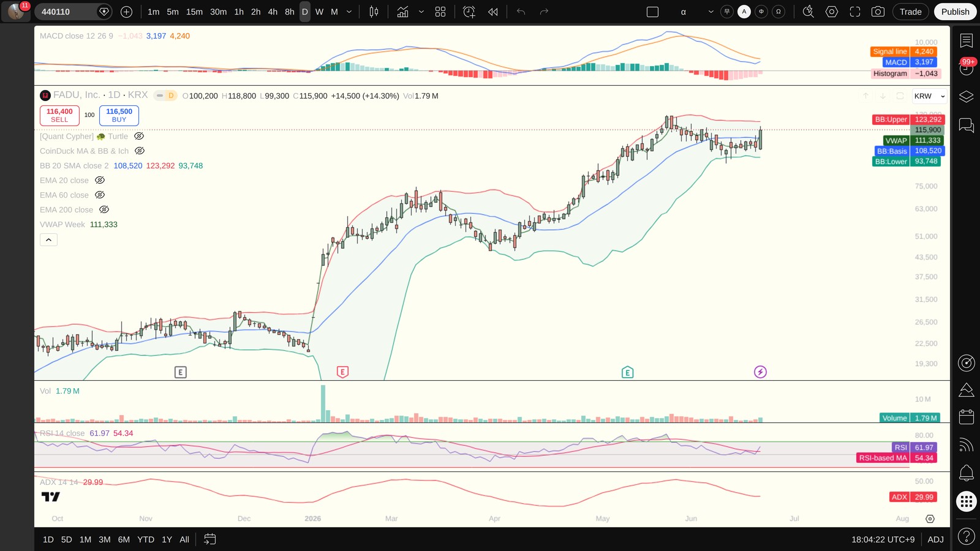Open the object tree layers icon

[967, 97]
